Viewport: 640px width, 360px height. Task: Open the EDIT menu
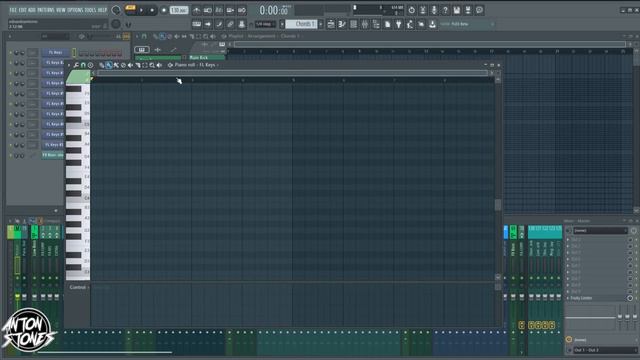click(x=22, y=10)
